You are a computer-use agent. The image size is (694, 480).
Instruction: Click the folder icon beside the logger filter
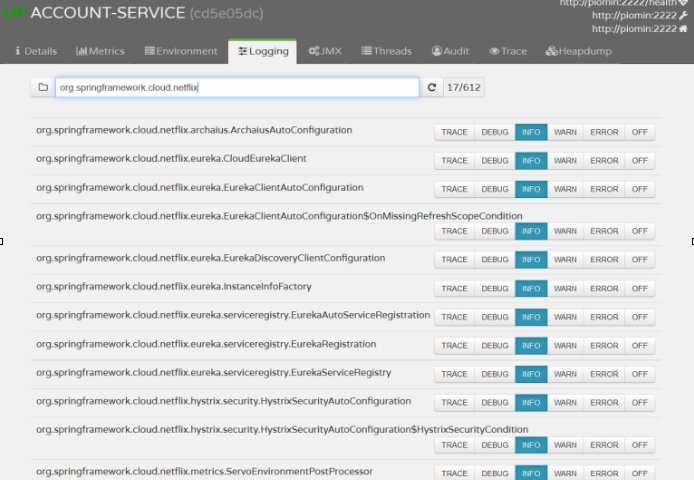pyautogui.click(x=43, y=87)
